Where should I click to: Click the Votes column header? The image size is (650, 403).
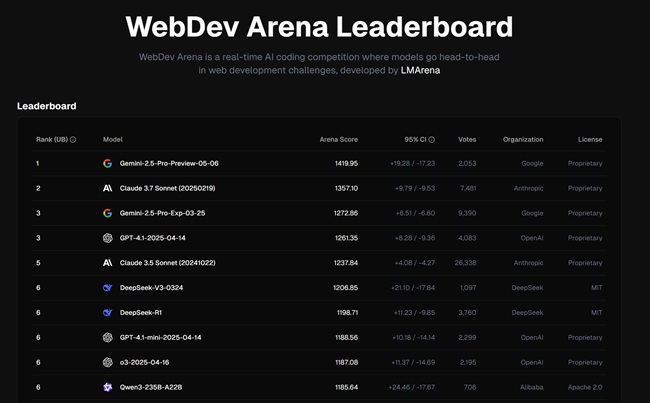click(x=467, y=140)
